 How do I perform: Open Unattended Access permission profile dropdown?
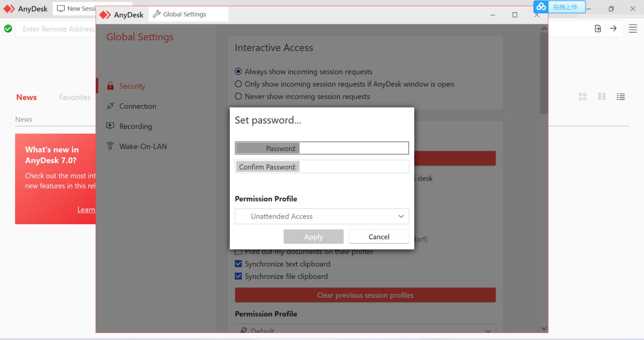pyautogui.click(x=322, y=216)
